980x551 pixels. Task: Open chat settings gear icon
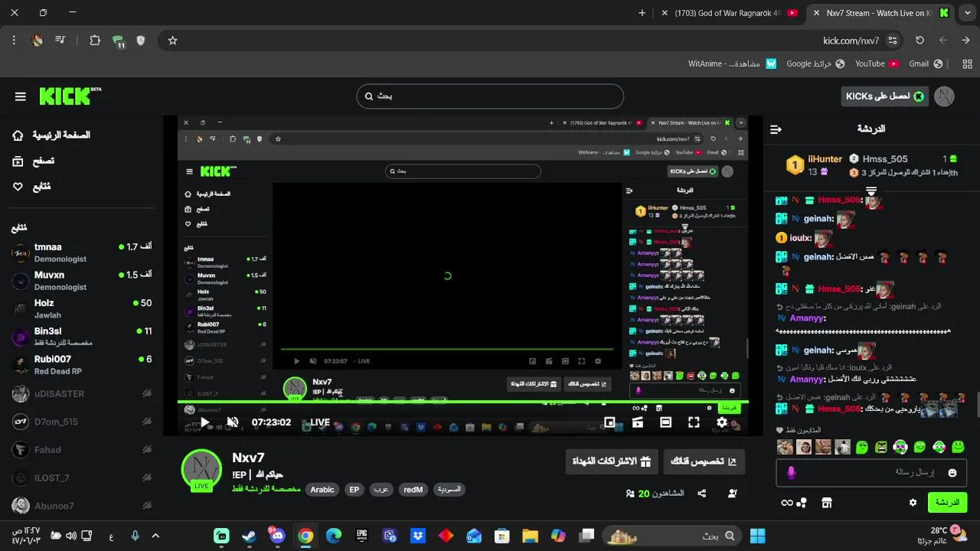pyautogui.click(x=913, y=503)
